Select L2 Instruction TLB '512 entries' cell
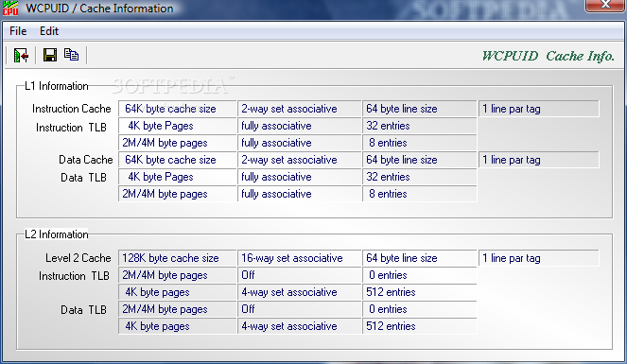The image size is (627, 364). [420, 292]
